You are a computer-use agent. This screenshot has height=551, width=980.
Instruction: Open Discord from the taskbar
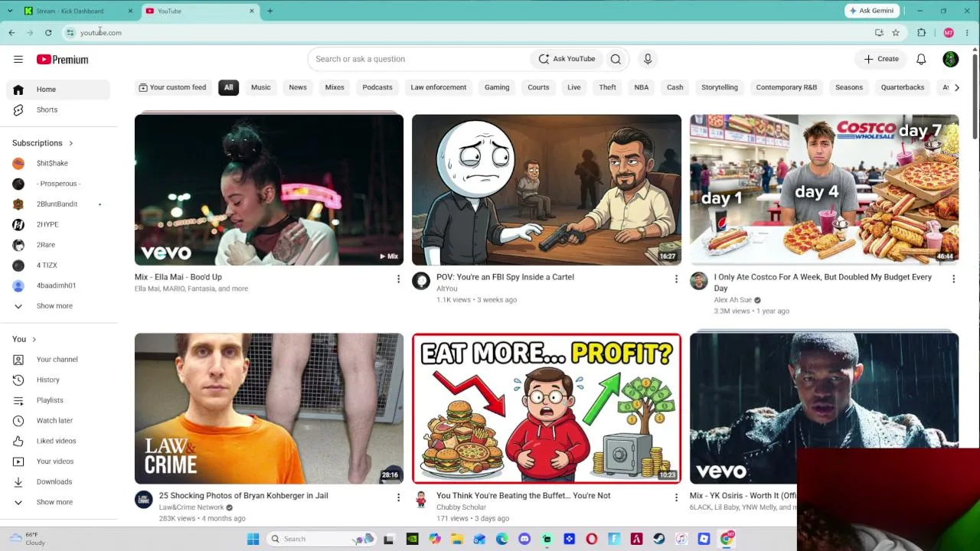pos(524,539)
